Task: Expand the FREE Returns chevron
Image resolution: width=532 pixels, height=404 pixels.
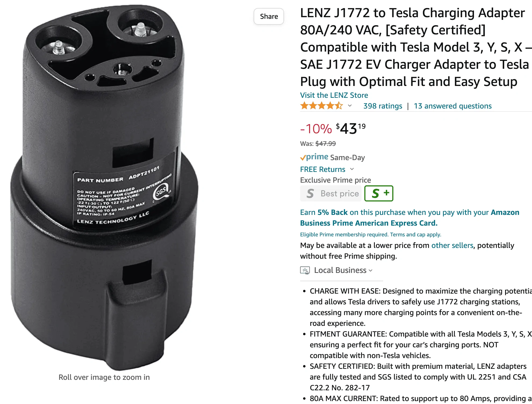Action: 352,169
